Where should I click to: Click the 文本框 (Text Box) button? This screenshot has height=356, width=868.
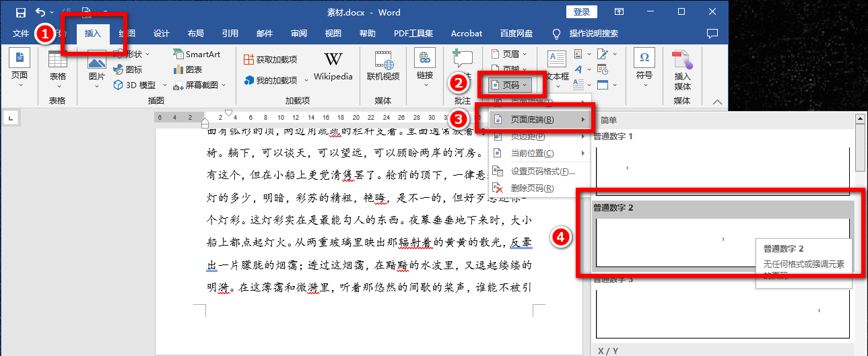[557, 69]
